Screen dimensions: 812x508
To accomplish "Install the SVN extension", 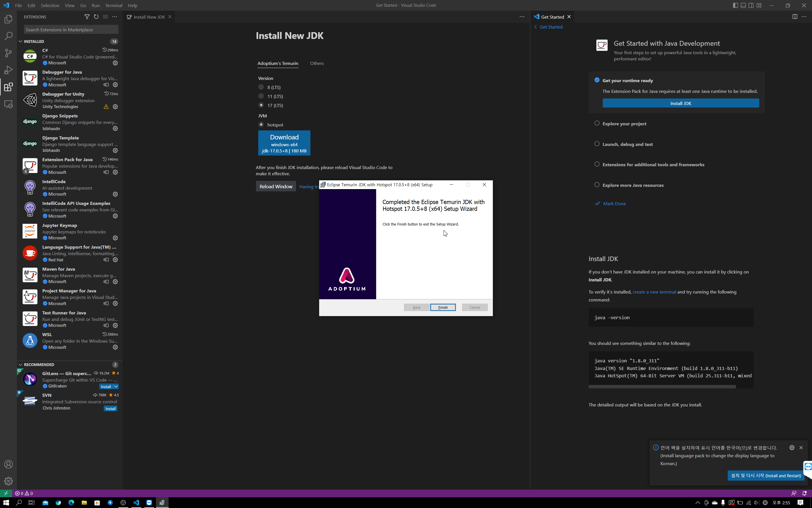I will pyautogui.click(x=111, y=409).
